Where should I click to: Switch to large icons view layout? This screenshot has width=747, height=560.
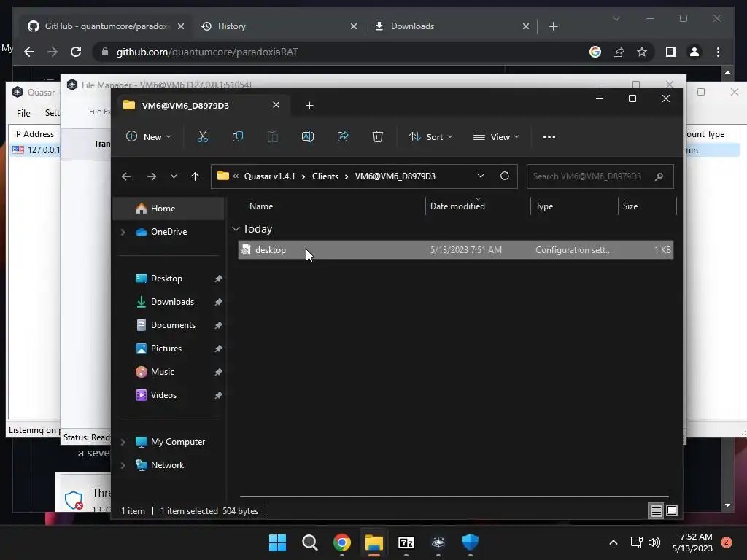click(672, 511)
